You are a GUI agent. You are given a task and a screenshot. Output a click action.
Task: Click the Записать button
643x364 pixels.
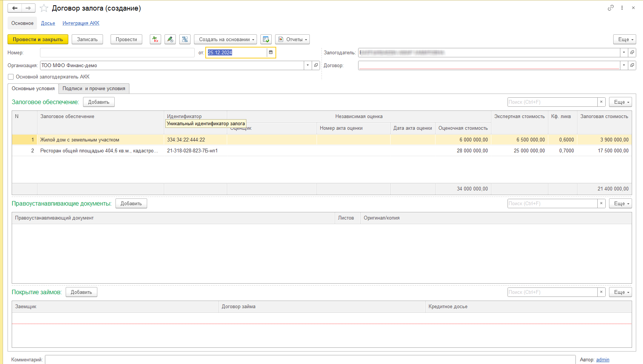coord(87,39)
